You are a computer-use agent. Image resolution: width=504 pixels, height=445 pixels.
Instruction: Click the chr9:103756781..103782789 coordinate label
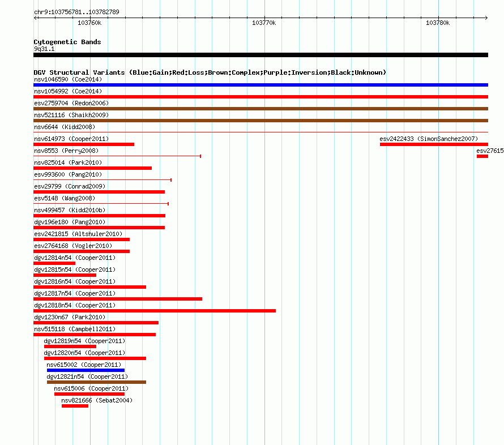tap(76, 12)
